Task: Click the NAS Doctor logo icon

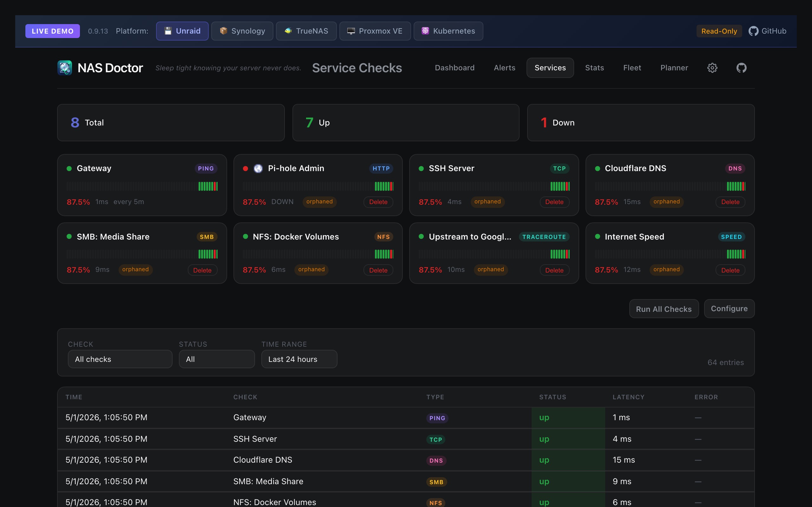Action: pyautogui.click(x=65, y=68)
